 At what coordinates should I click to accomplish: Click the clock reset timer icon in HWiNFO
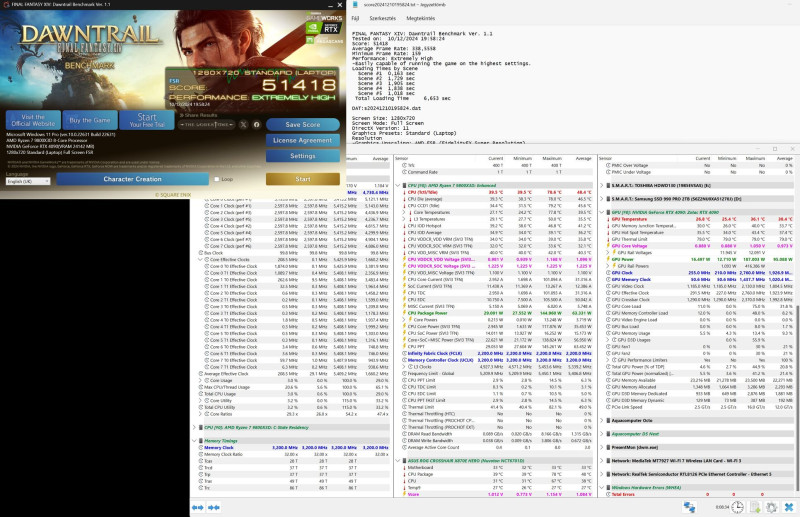tap(737, 507)
